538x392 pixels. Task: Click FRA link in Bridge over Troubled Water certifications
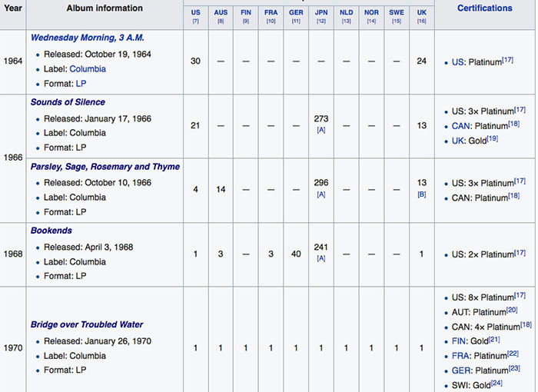coord(460,356)
